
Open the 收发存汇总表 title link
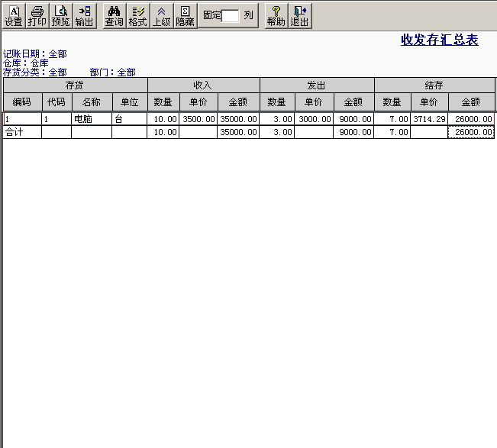coord(439,40)
